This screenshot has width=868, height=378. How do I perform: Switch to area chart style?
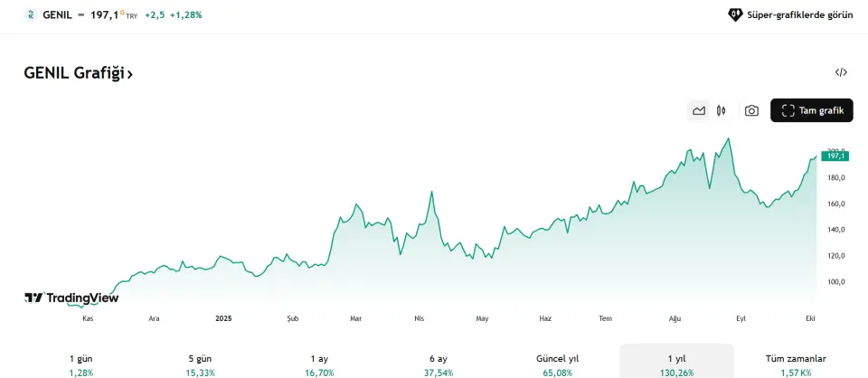click(699, 110)
